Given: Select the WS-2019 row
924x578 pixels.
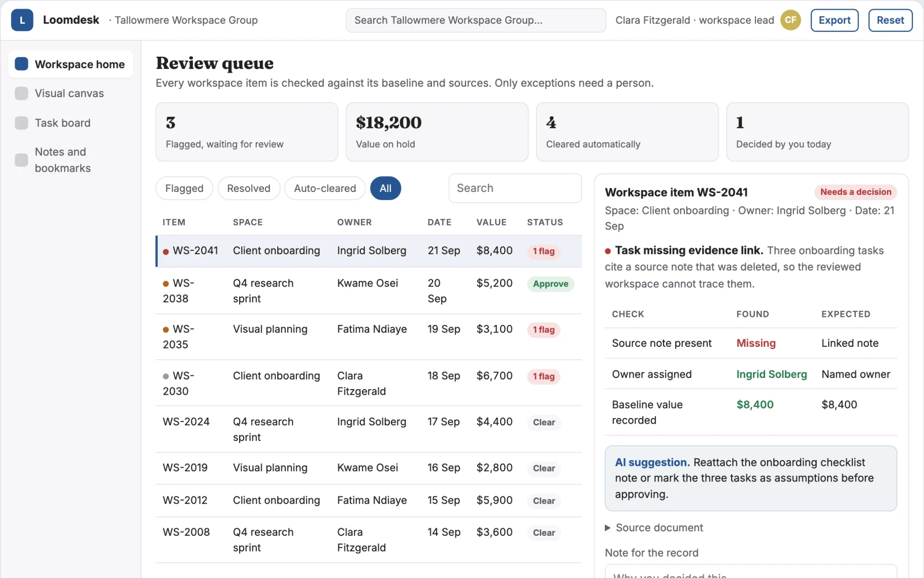Looking at the screenshot, I should [x=368, y=468].
